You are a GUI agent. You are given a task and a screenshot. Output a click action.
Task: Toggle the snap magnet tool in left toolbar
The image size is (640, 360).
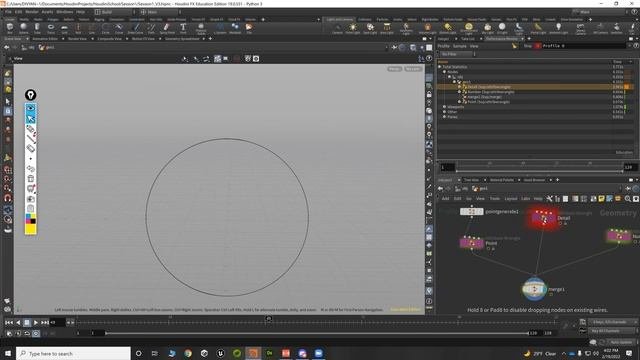[x=8, y=198]
